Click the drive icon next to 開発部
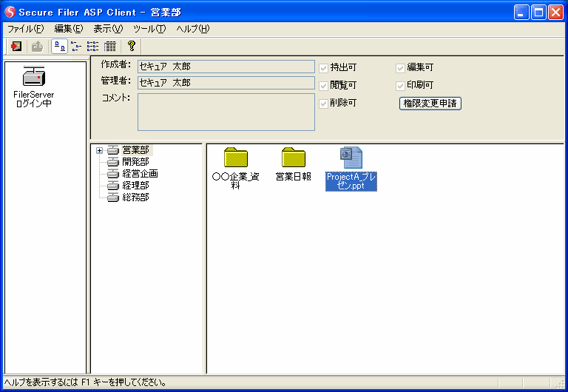Image resolution: width=568 pixels, height=392 pixels. click(x=113, y=161)
